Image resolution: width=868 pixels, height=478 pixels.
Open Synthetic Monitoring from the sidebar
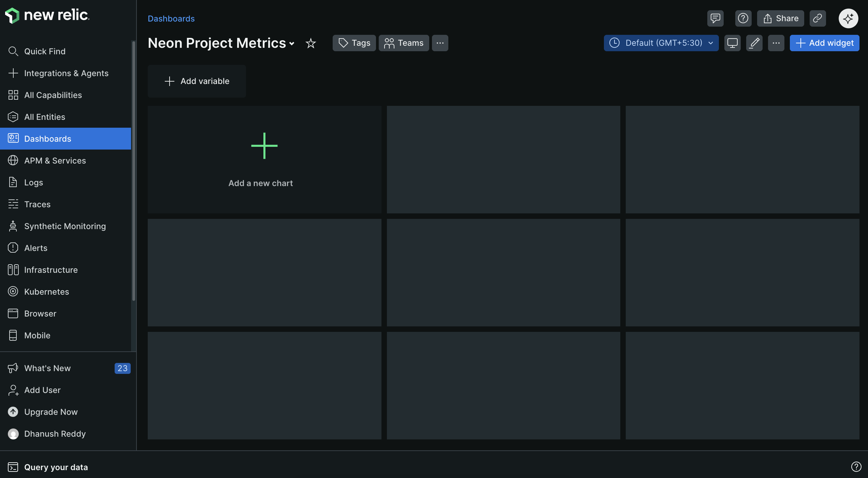pyautogui.click(x=65, y=226)
